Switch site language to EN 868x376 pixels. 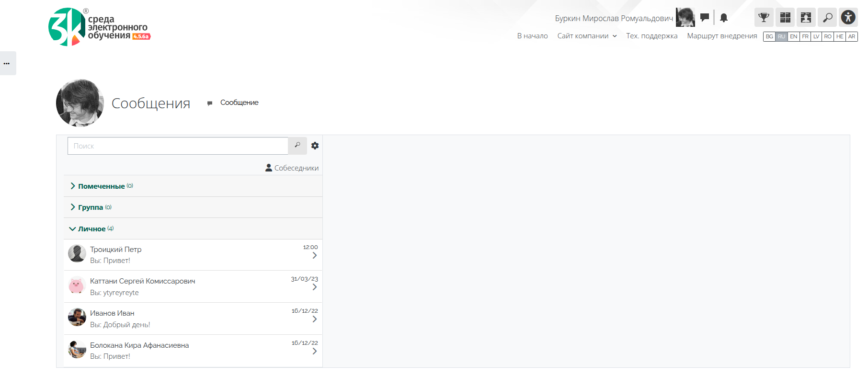[x=793, y=36]
